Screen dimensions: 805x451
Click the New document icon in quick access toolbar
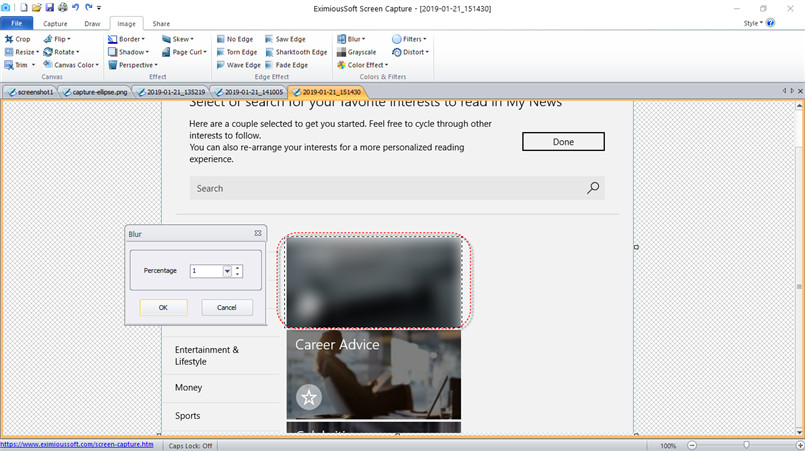point(24,8)
